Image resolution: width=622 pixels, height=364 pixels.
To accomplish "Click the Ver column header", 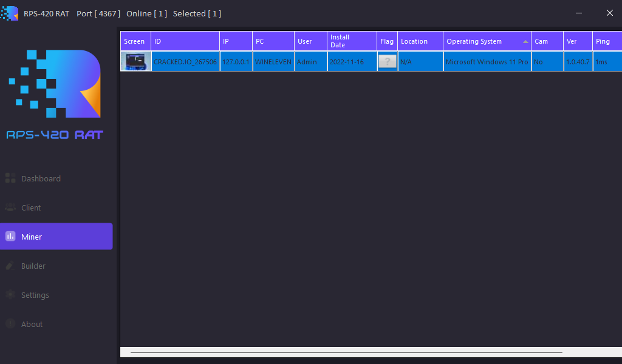I will 578,41.
